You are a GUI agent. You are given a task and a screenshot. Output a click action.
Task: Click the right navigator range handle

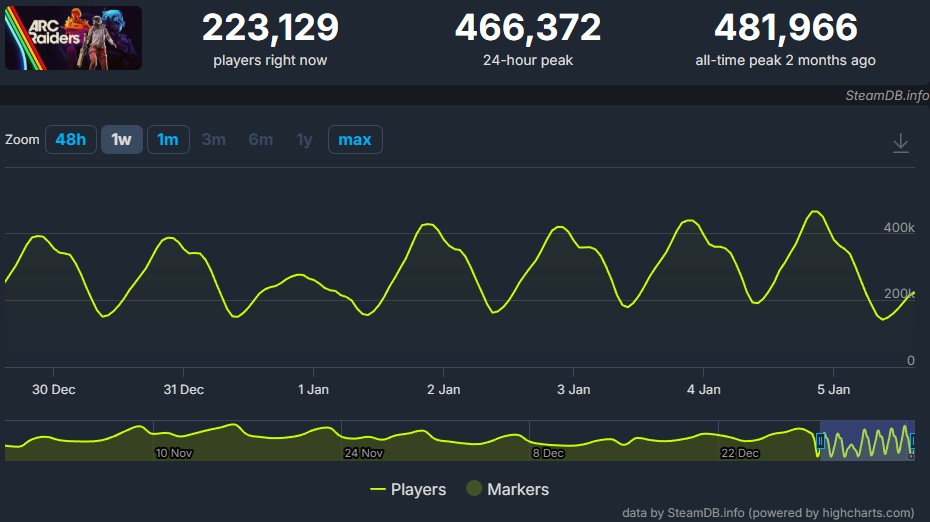[912, 440]
